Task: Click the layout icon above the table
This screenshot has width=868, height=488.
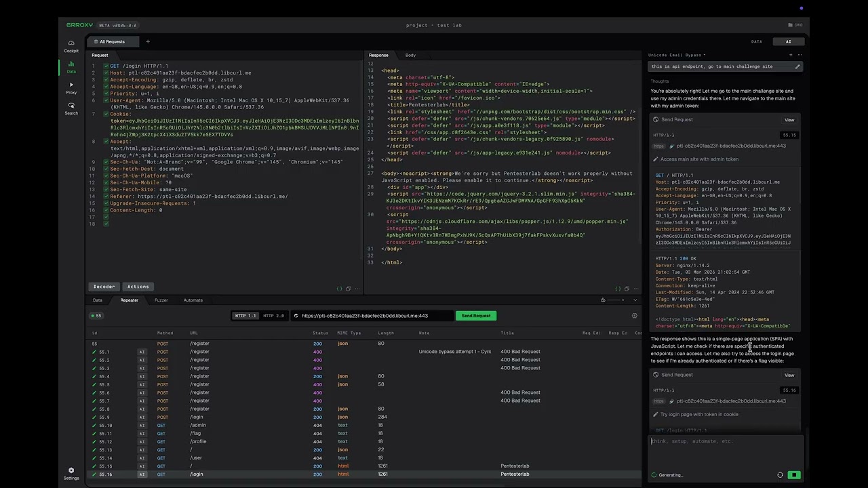Action: (603, 300)
